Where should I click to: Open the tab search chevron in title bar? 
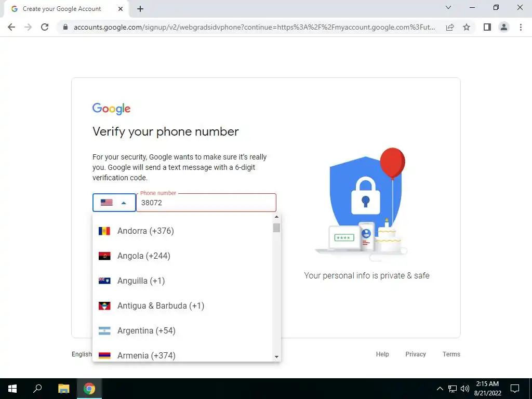click(448, 7)
